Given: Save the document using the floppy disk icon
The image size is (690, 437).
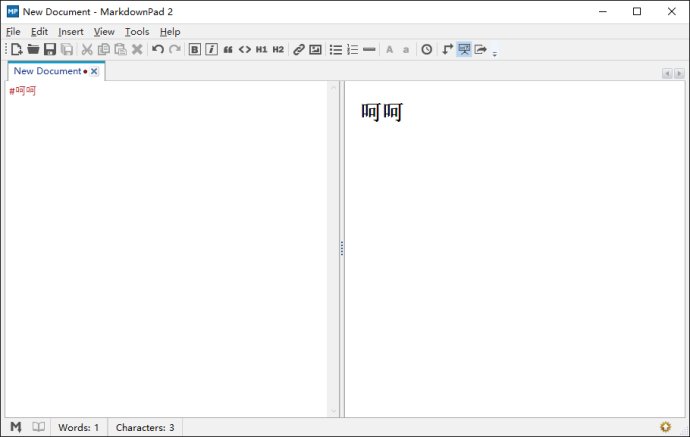Looking at the screenshot, I should click(49, 49).
